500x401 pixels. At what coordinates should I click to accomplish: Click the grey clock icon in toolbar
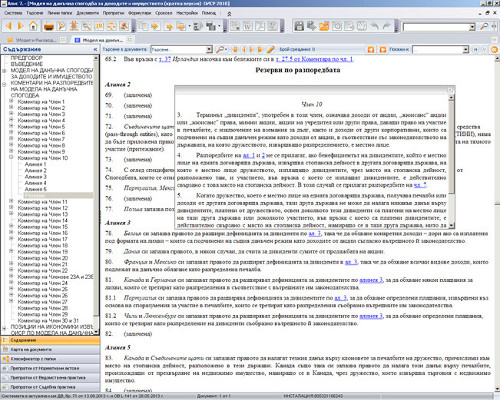point(337,26)
